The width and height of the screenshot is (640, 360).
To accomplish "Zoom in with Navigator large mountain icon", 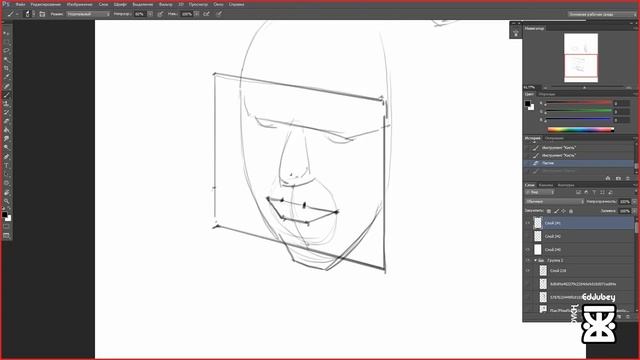I will point(629,87).
